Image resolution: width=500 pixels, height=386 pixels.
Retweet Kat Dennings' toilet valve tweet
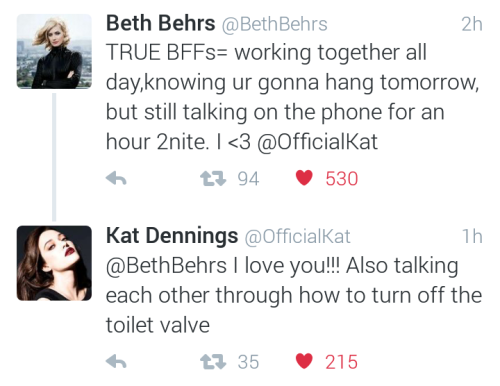213,362
